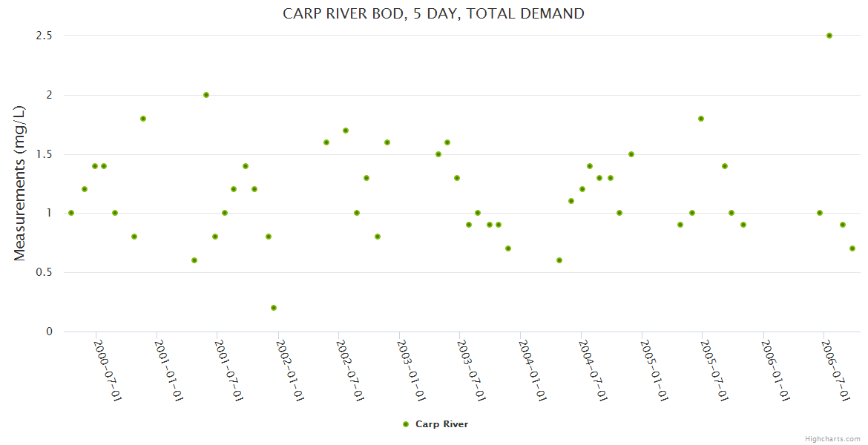Select the 1.8 mg/L point in late 2000

click(x=143, y=119)
